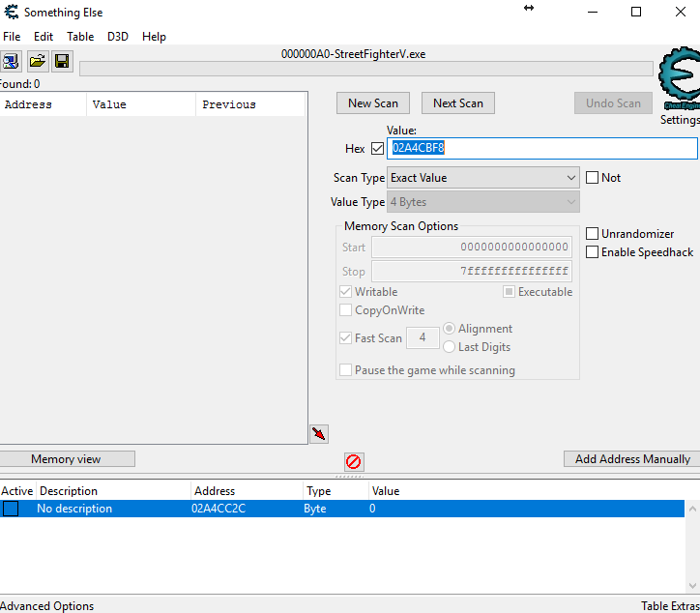Toggle Active box for address 02A4CC2C
Viewport: 700px width, 613px height.
[11, 509]
